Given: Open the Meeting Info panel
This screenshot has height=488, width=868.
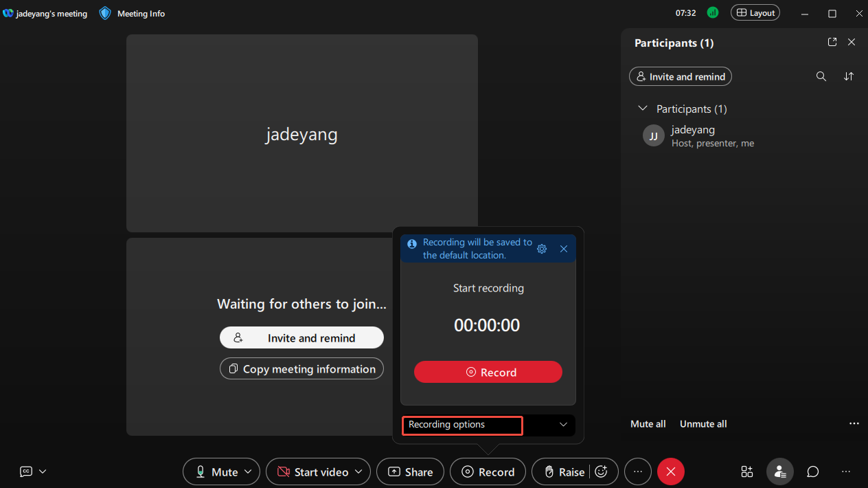Looking at the screenshot, I should [x=131, y=13].
